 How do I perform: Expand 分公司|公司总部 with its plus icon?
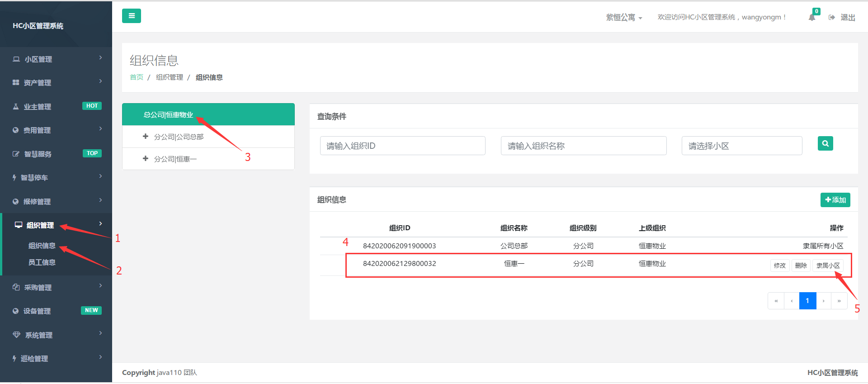[x=146, y=136]
